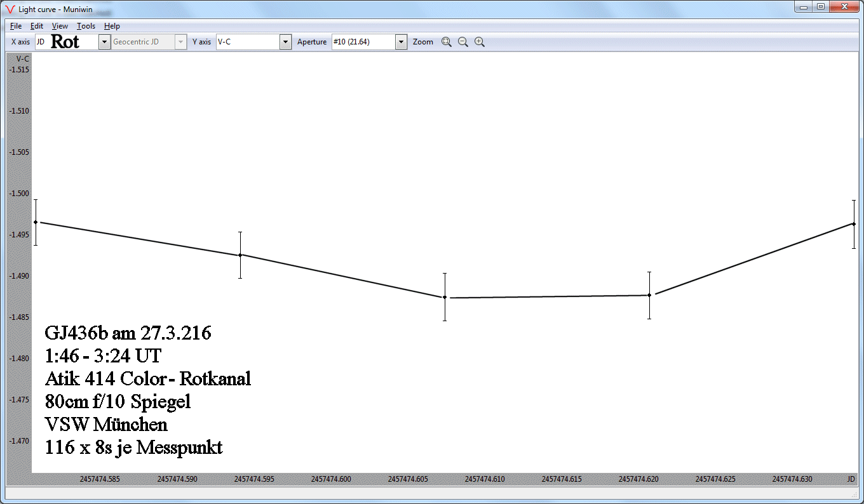864x504 pixels.
Task: Click the greyed Geocentric JD combo box
Action: tap(149, 42)
